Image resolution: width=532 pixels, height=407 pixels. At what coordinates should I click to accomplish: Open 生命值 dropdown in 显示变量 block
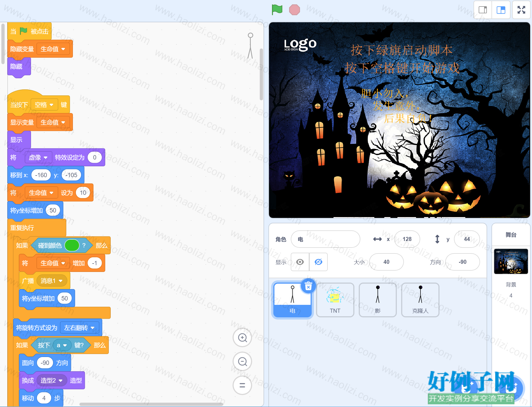point(53,123)
